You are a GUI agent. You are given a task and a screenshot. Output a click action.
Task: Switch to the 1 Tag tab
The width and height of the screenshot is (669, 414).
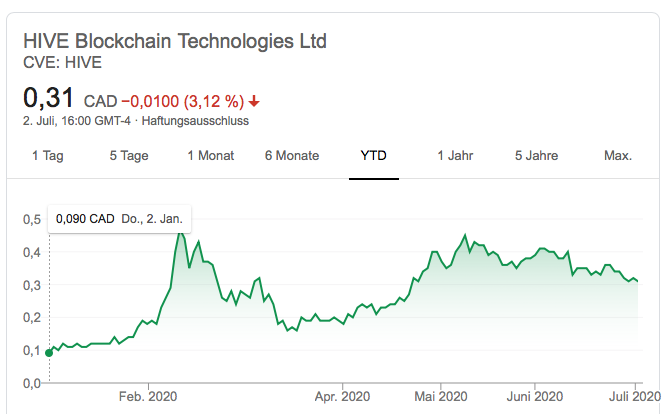click(x=49, y=155)
